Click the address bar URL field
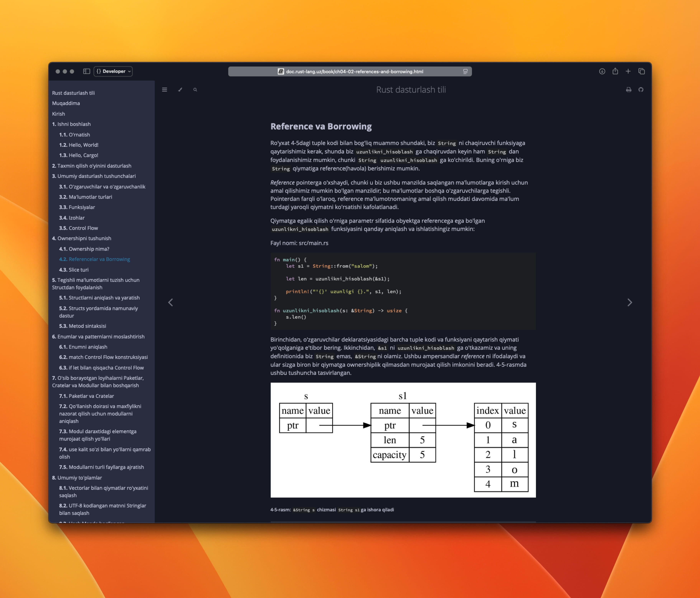The width and height of the screenshot is (700, 598). point(350,72)
